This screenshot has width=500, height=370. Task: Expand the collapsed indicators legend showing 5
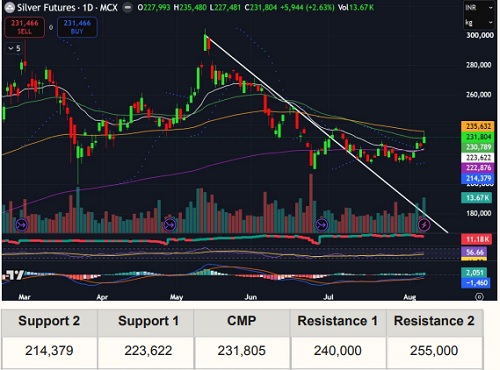14,49
